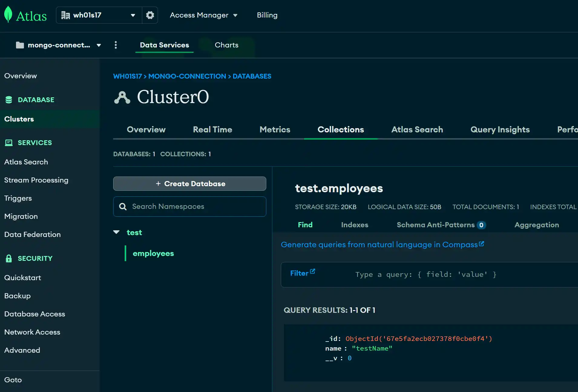Click the organization building icon next to wh01s17
The image size is (578, 392).
(65, 15)
